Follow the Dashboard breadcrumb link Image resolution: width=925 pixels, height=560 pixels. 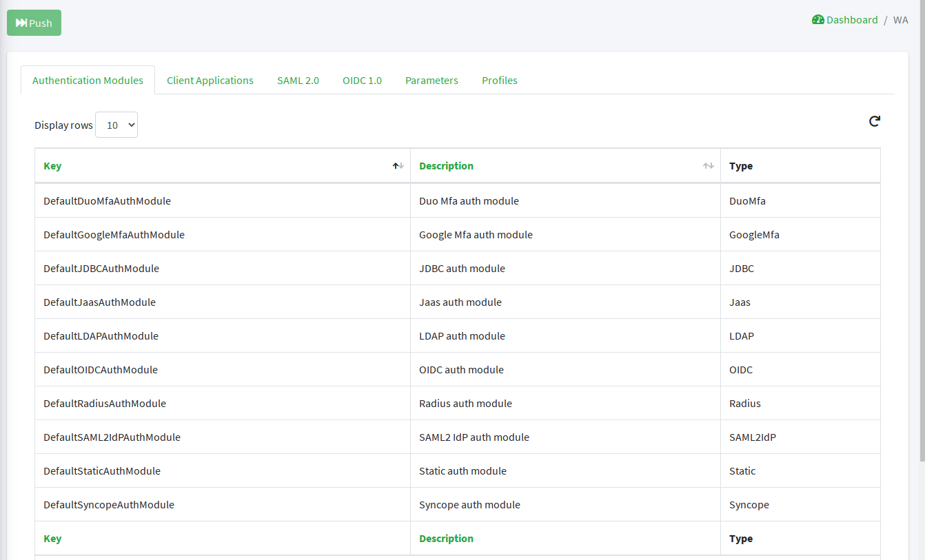click(x=852, y=20)
